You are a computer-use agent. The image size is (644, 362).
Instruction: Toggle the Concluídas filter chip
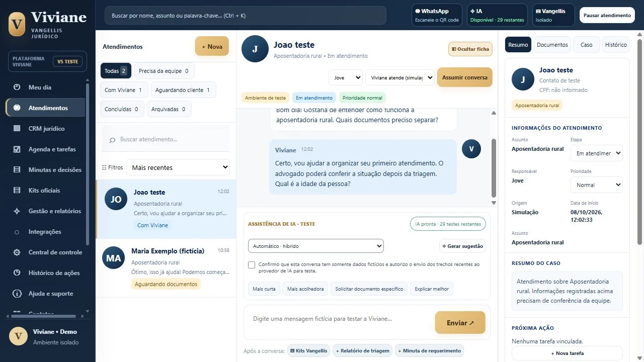[x=122, y=109]
